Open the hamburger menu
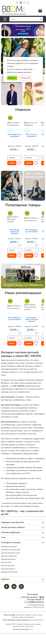This screenshot has height=644, width=46. click(5, 19)
